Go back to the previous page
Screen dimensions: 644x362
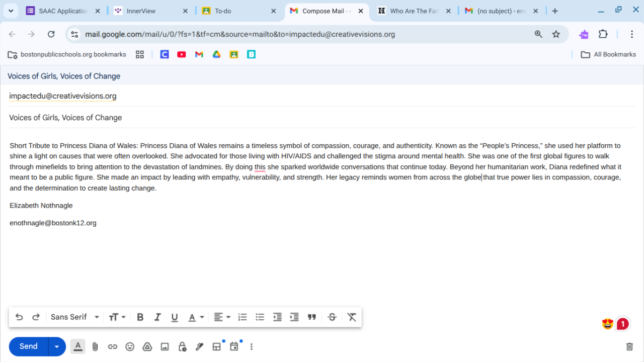[13, 34]
